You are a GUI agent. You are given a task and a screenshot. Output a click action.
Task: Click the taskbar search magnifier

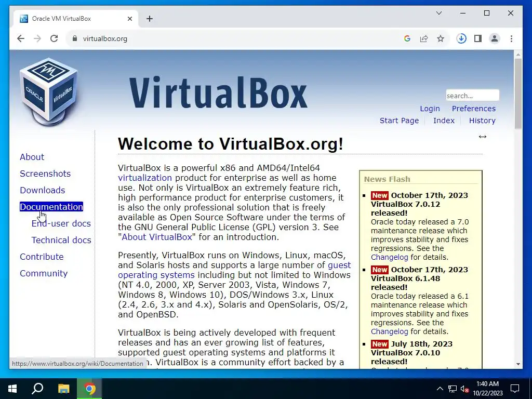tap(37, 389)
